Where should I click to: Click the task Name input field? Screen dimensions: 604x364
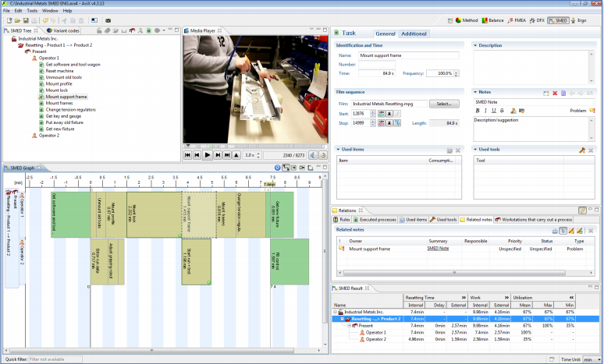point(409,56)
